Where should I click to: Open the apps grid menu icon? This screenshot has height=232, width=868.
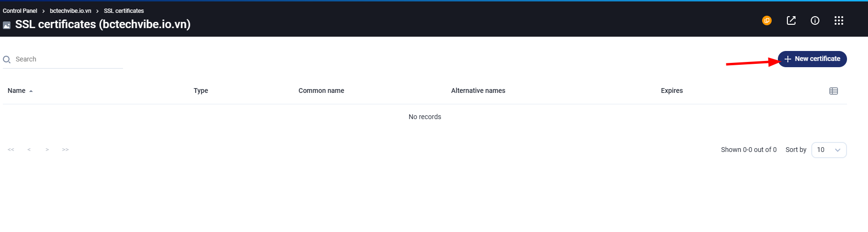point(839,20)
